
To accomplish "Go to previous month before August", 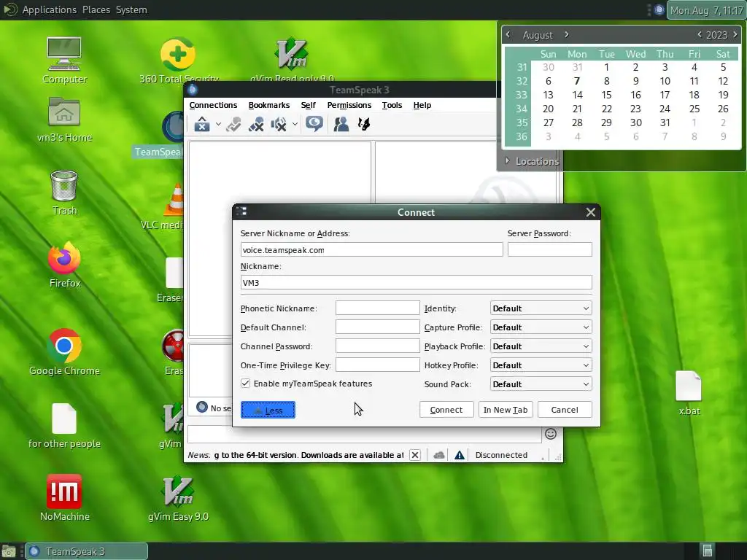I will (508, 34).
